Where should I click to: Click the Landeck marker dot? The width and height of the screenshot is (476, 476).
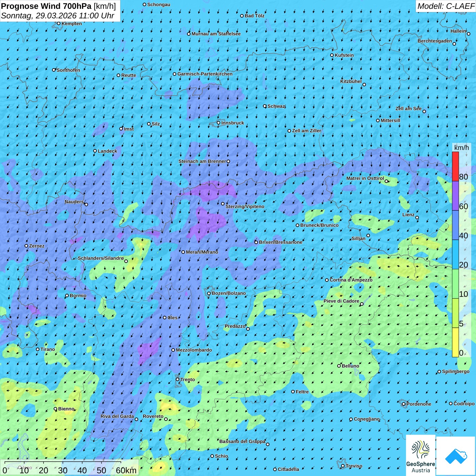(95, 151)
